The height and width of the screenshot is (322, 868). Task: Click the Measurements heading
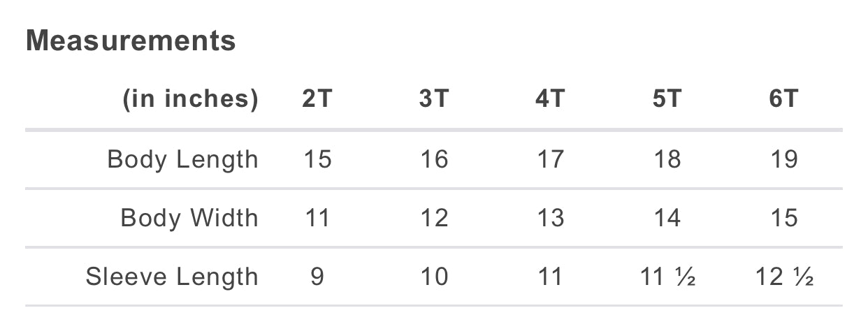(x=131, y=41)
